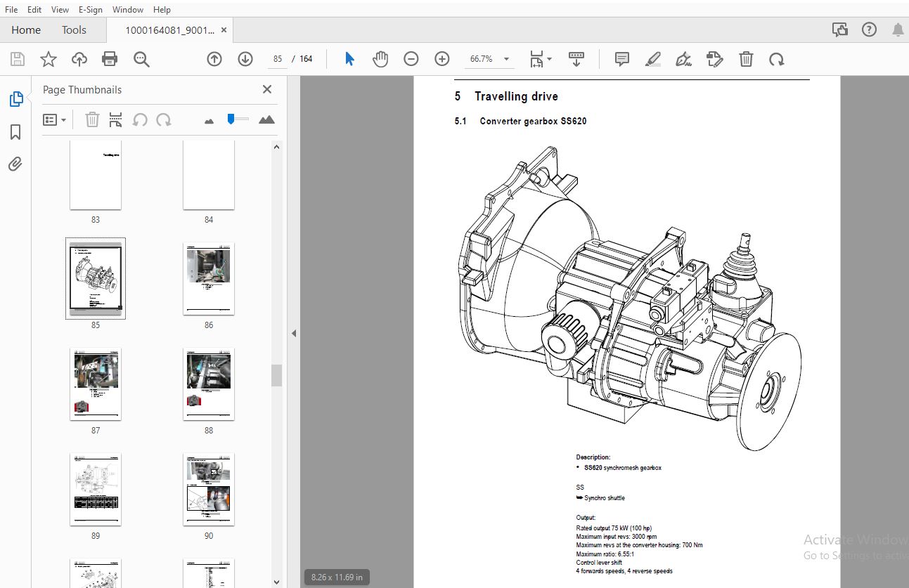909x588 pixels.
Task: Add a comment with the sticky note icon
Action: [621, 59]
